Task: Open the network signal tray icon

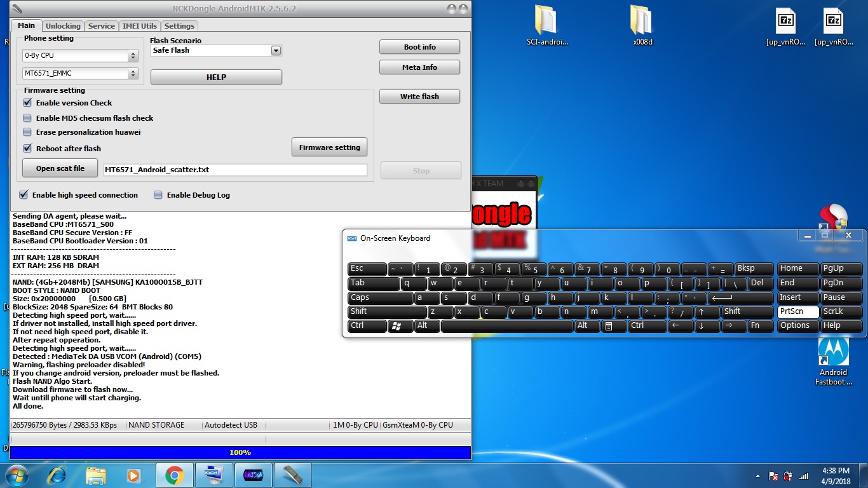Action: (x=804, y=476)
